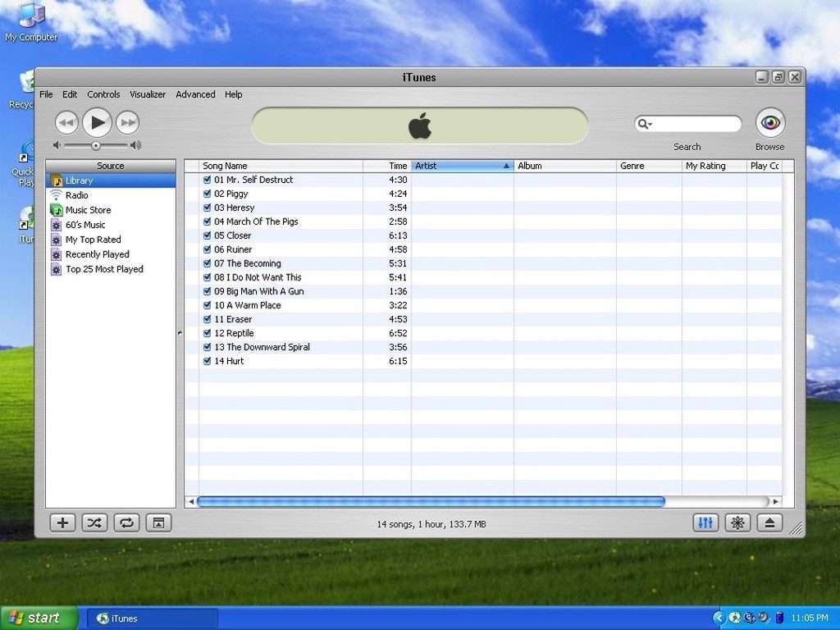840x630 pixels.
Task: Open the equalizer window
Action: [705, 523]
